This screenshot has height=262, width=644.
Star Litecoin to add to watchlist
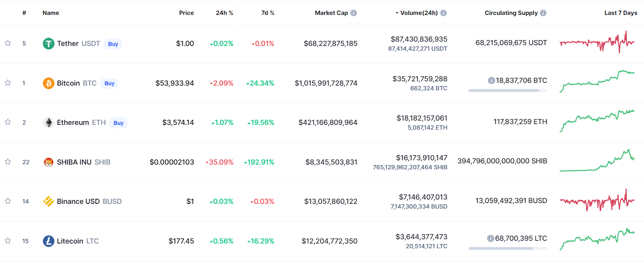click(x=8, y=241)
